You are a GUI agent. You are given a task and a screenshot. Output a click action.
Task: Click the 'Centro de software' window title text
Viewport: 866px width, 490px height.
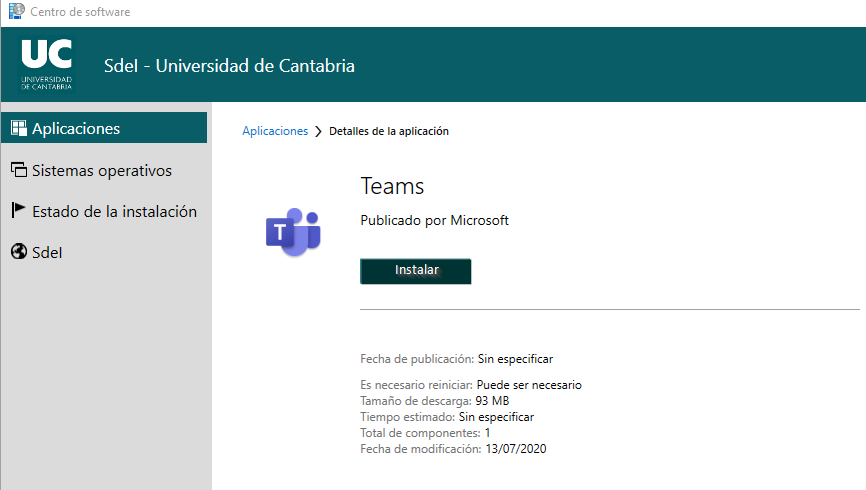(x=80, y=12)
